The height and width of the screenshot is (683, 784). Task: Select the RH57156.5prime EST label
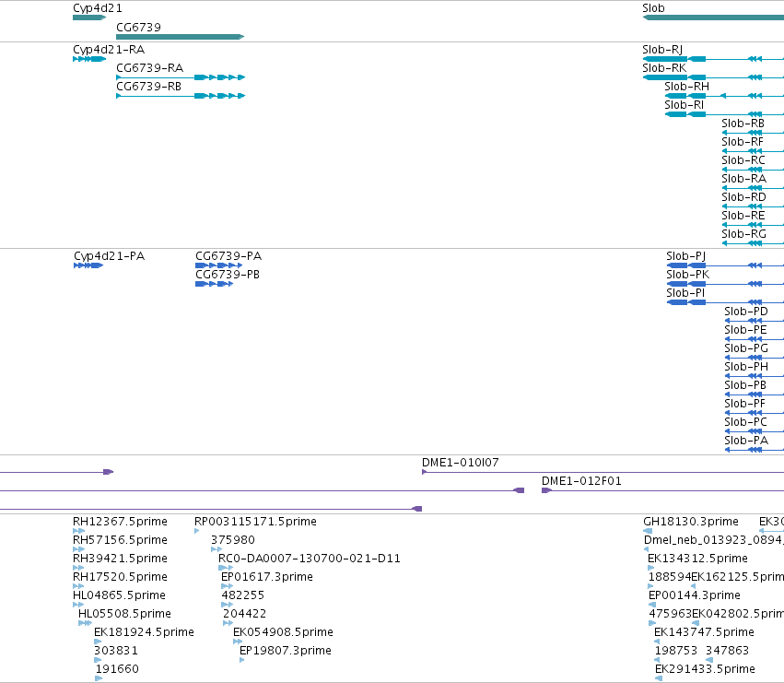tap(120, 540)
